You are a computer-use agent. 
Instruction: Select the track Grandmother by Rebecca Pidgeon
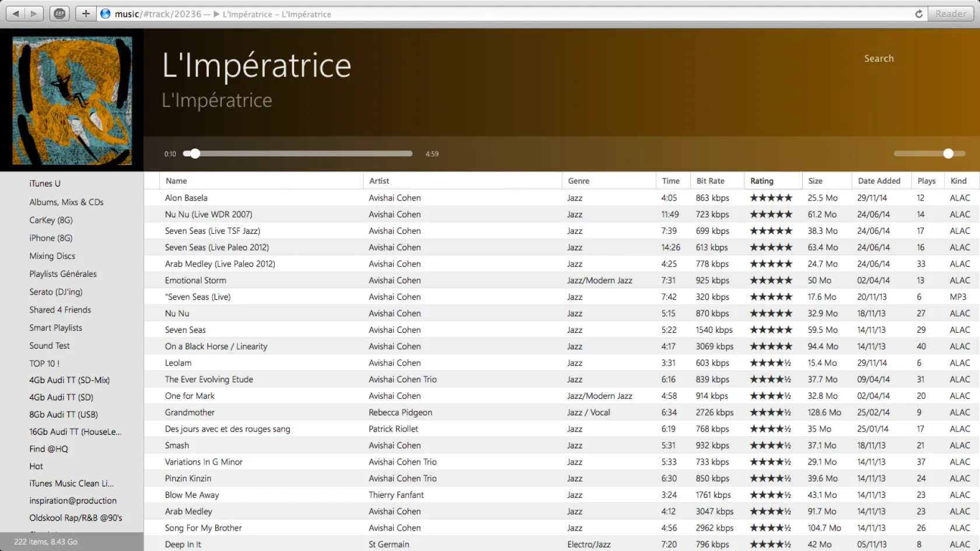coord(190,412)
